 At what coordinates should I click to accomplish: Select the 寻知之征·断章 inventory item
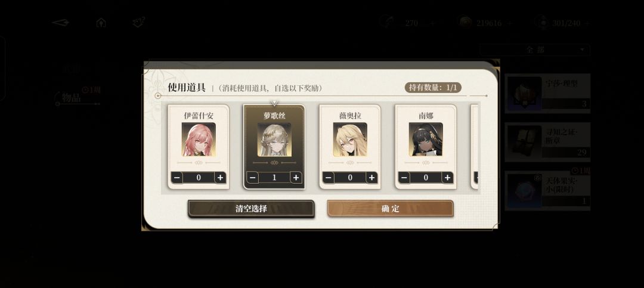(547, 141)
